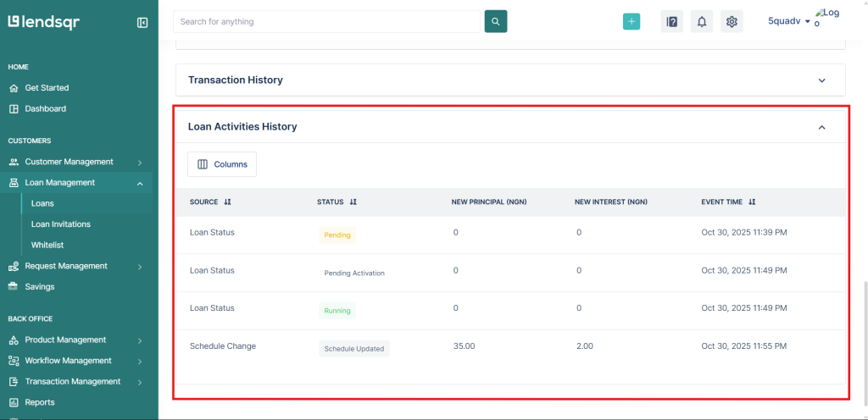868x420 pixels.
Task: Collapse the sidebar using the panel icon
Action: [x=142, y=23]
